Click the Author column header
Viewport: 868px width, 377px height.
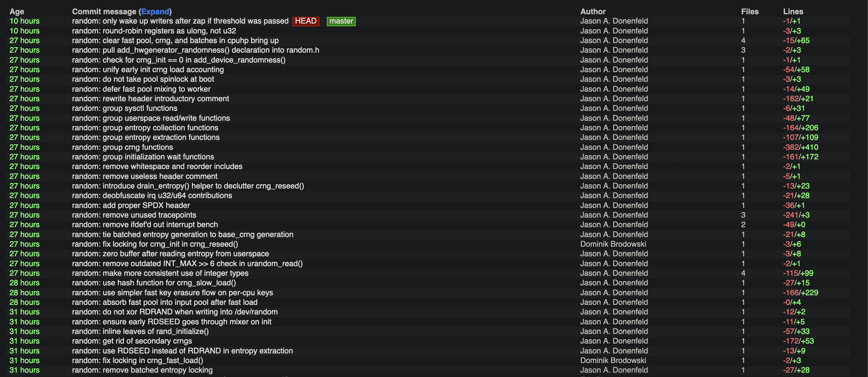(x=593, y=11)
